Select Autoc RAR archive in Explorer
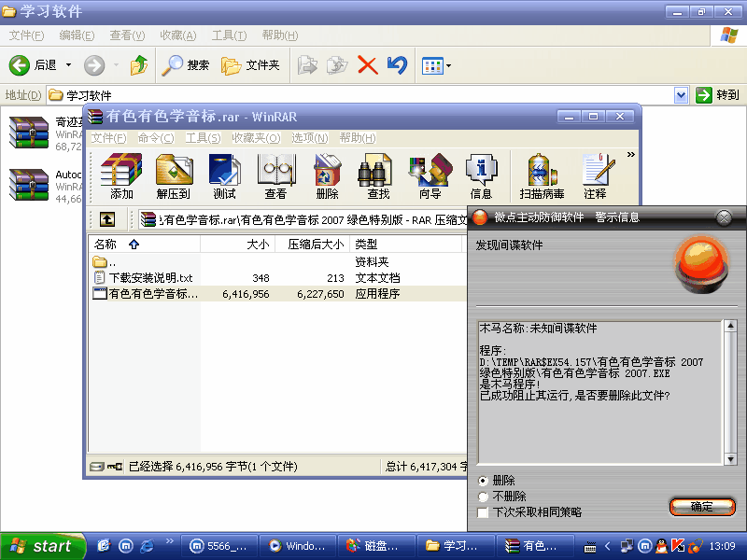 [x=45, y=186]
